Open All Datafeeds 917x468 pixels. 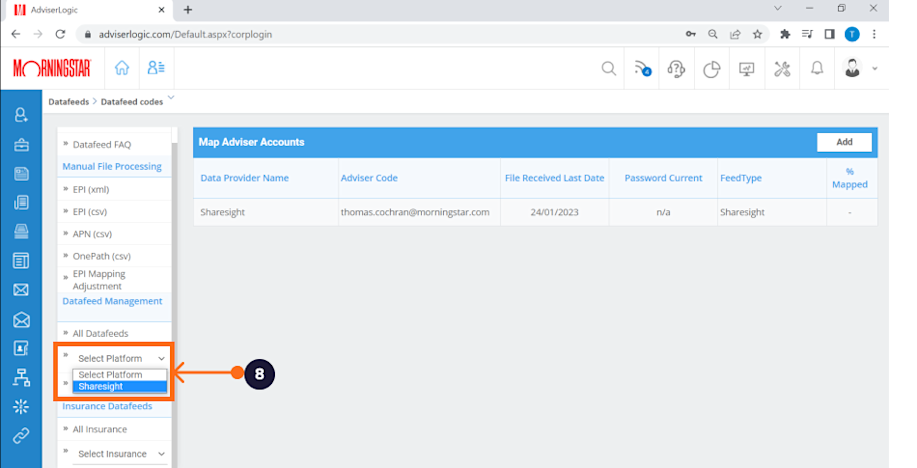click(x=100, y=333)
